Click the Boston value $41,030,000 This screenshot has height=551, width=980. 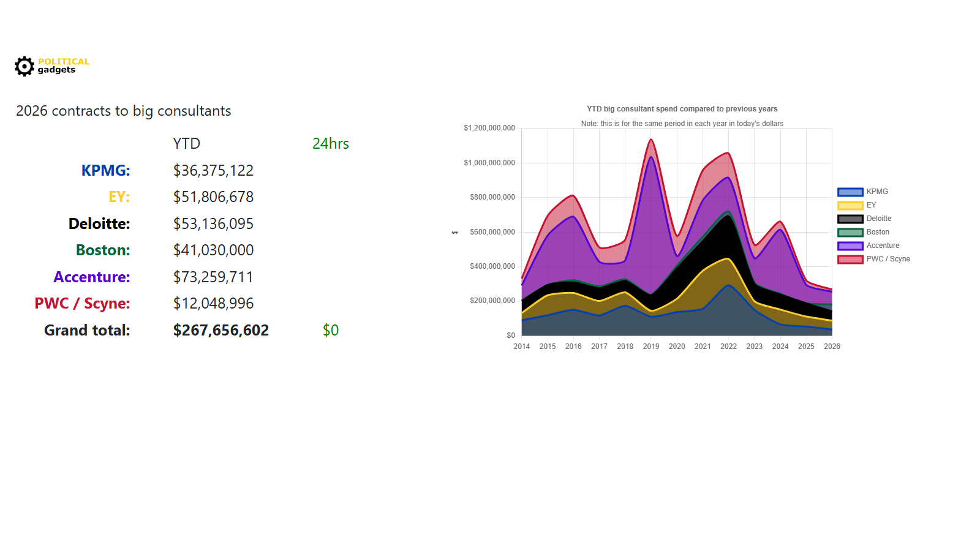pyautogui.click(x=213, y=250)
